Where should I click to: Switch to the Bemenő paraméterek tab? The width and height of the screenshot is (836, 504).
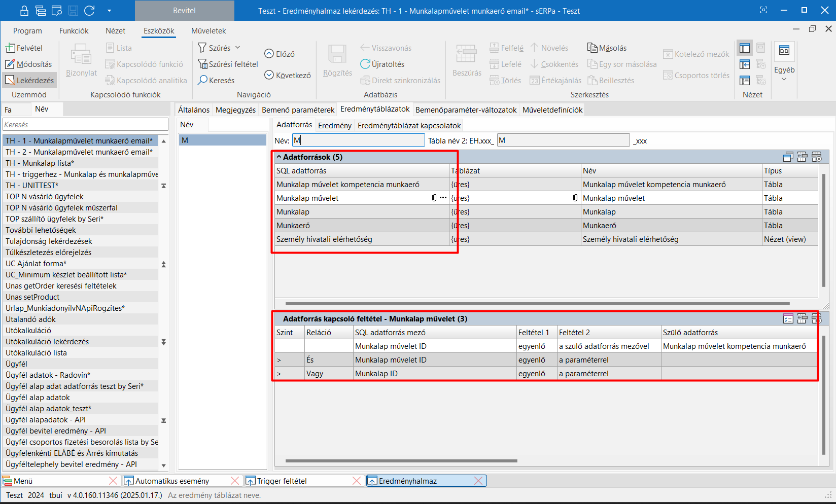click(298, 110)
